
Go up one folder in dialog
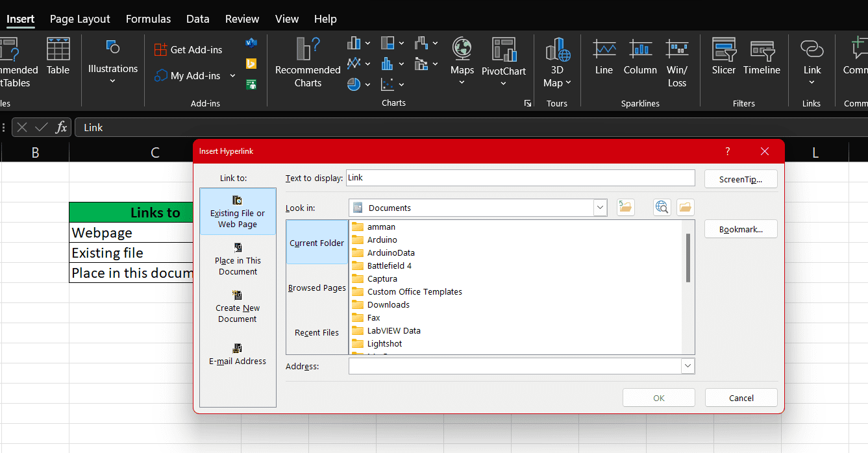coord(626,207)
